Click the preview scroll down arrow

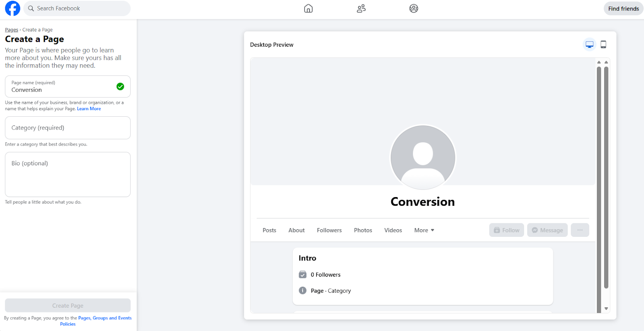[x=606, y=308]
